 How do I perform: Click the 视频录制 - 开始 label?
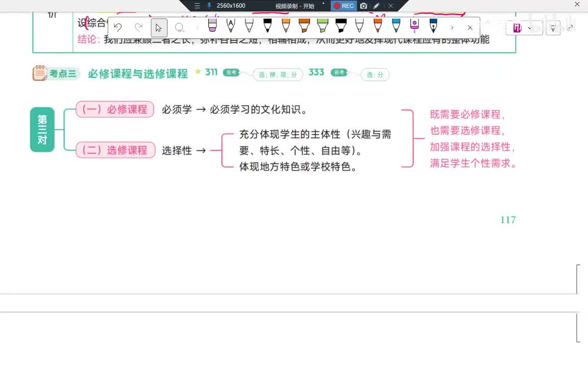[x=295, y=6]
